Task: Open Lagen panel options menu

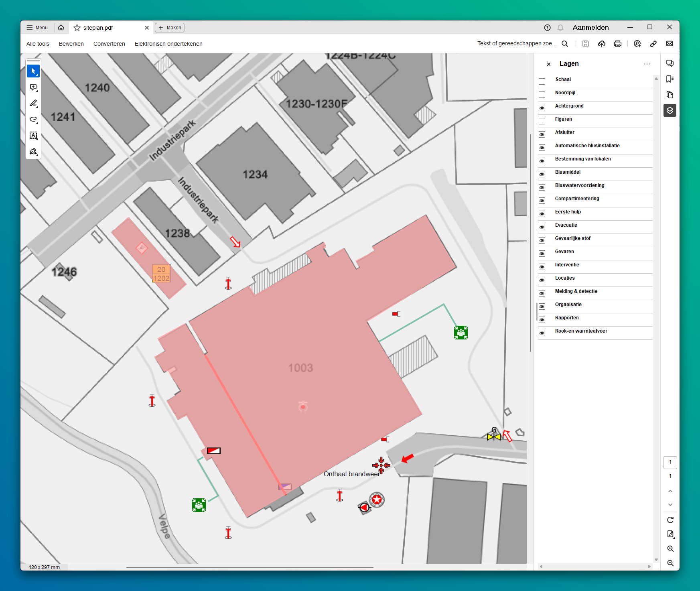Action: (647, 64)
